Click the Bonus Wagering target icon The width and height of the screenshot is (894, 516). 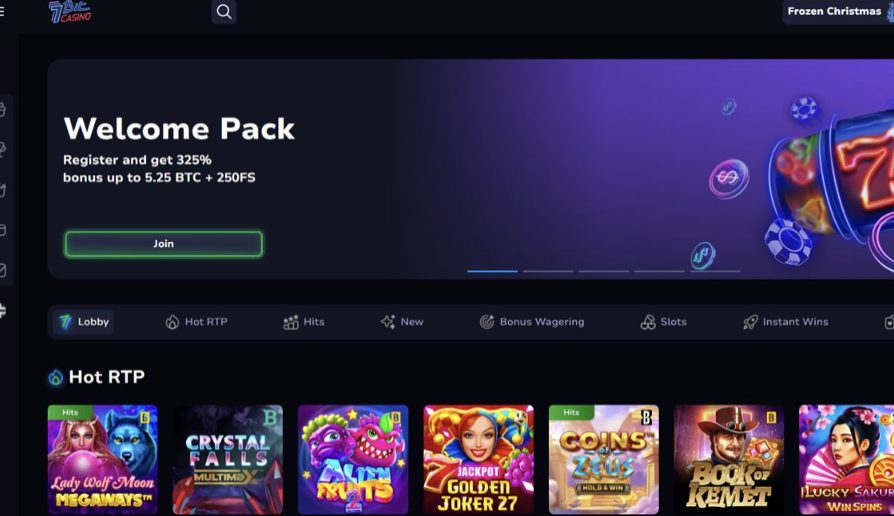(486, 322)
